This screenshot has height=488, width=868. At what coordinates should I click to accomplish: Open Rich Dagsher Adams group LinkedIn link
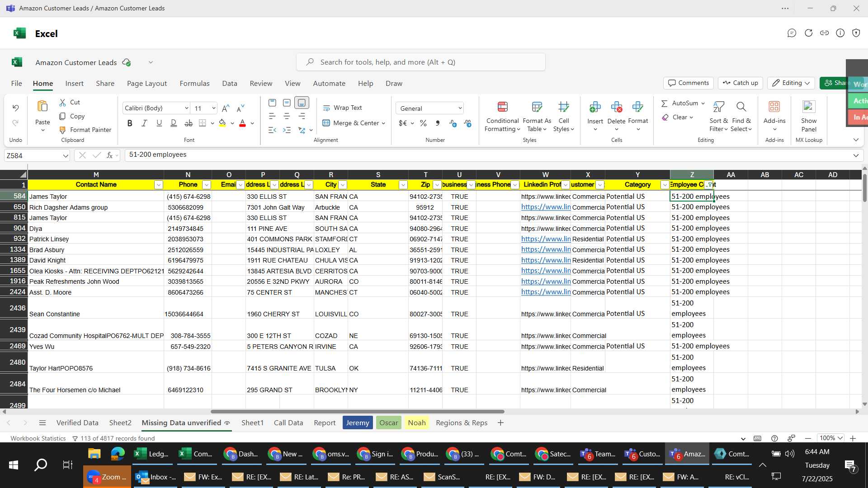[546, 207]
